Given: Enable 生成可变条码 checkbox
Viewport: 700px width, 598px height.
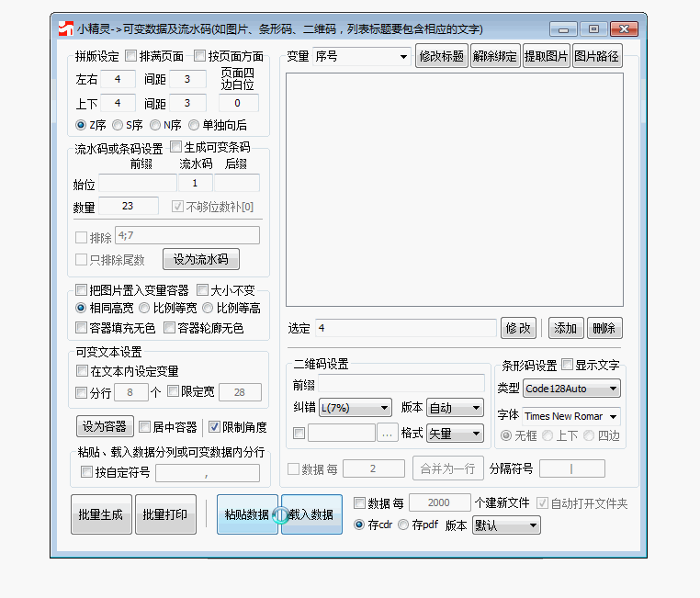Looking at the screenshot, I should (x=175, y=146).
